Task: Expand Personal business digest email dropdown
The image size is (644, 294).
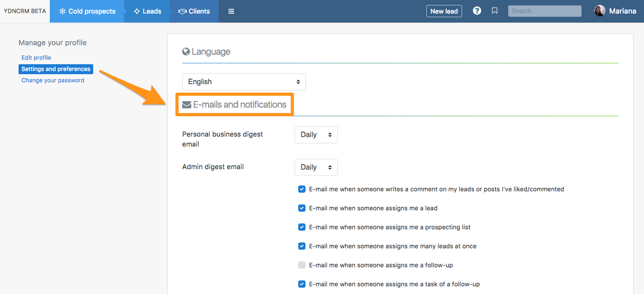Action: coord(316,135)
